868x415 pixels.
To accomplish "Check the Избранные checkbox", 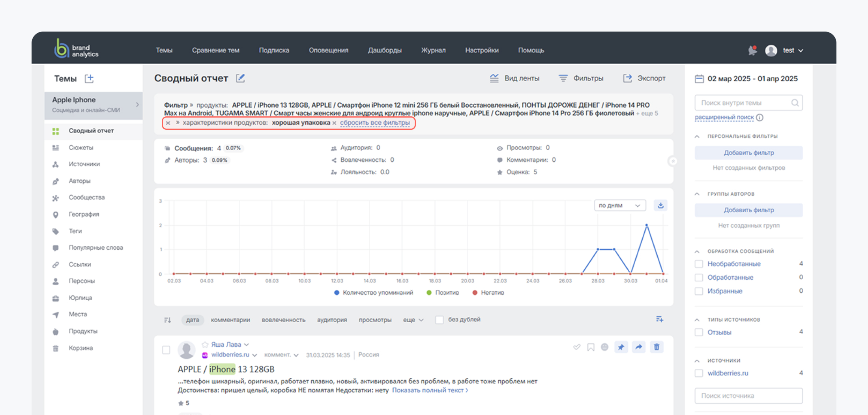I will 699,291.
